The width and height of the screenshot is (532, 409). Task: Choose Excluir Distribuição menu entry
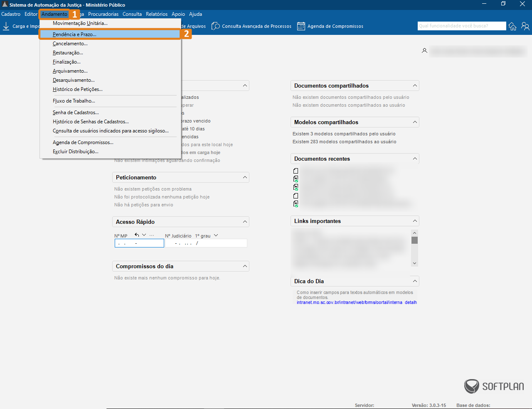(111, 152)
